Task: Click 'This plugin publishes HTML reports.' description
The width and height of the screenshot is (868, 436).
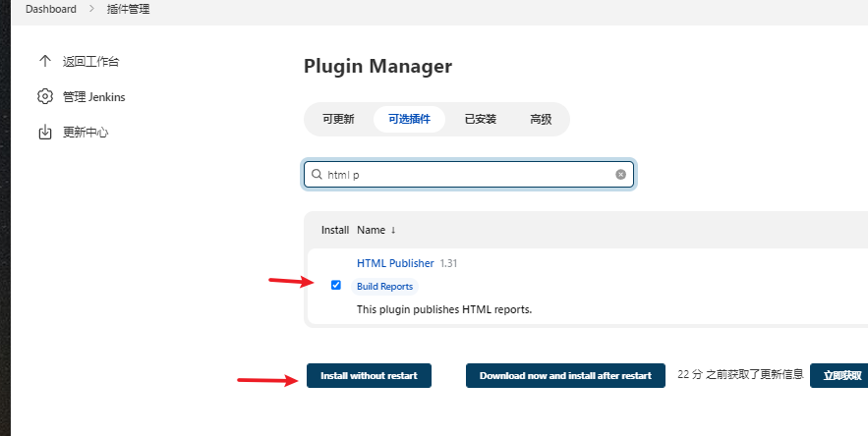Action: [444, 309]
